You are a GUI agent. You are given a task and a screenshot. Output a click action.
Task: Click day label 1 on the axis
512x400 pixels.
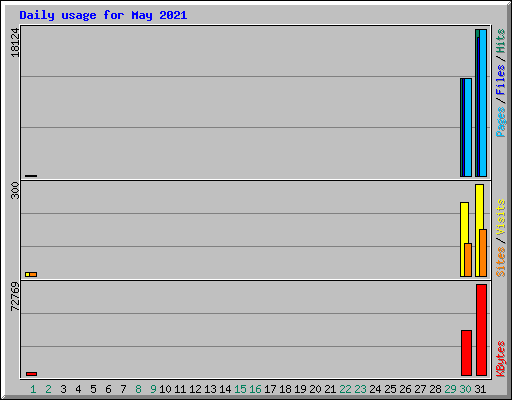[33, 389]
